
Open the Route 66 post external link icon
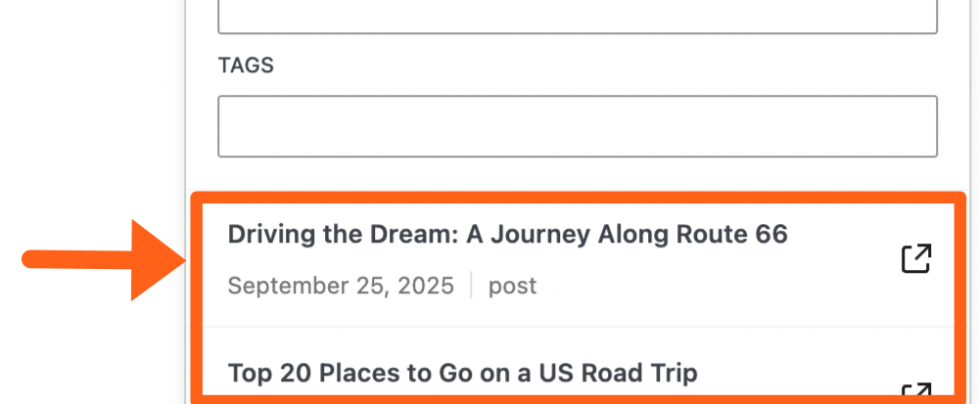point(915,258)
